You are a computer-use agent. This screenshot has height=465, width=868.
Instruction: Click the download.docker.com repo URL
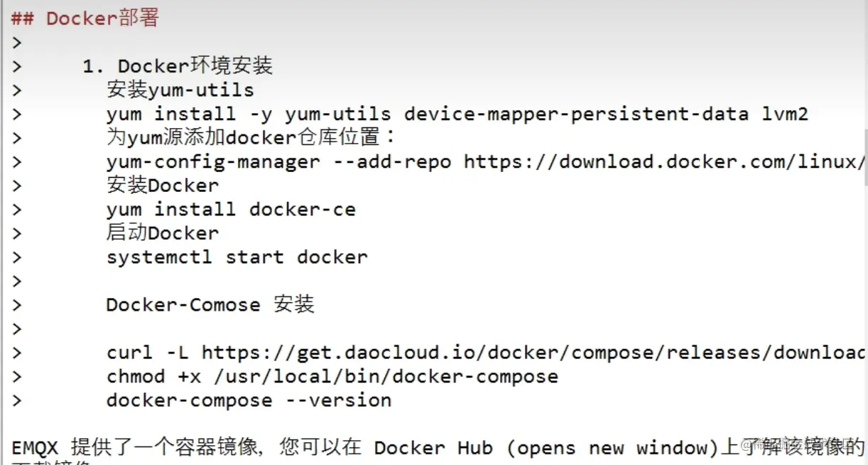(x=664, y=161)
